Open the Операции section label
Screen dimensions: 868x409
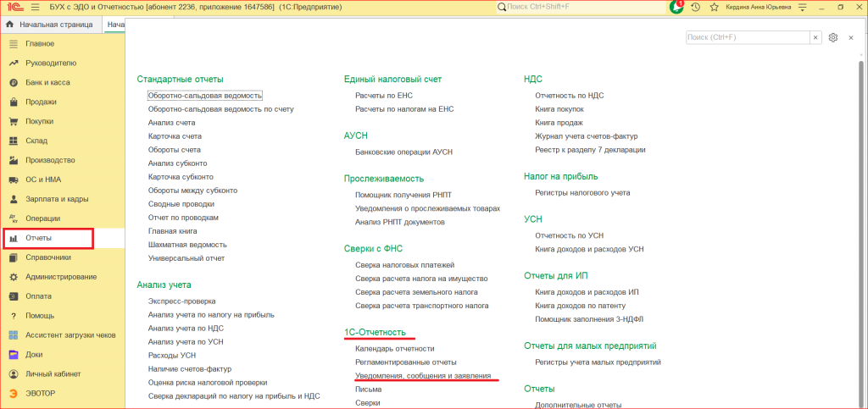pos(42,218)
